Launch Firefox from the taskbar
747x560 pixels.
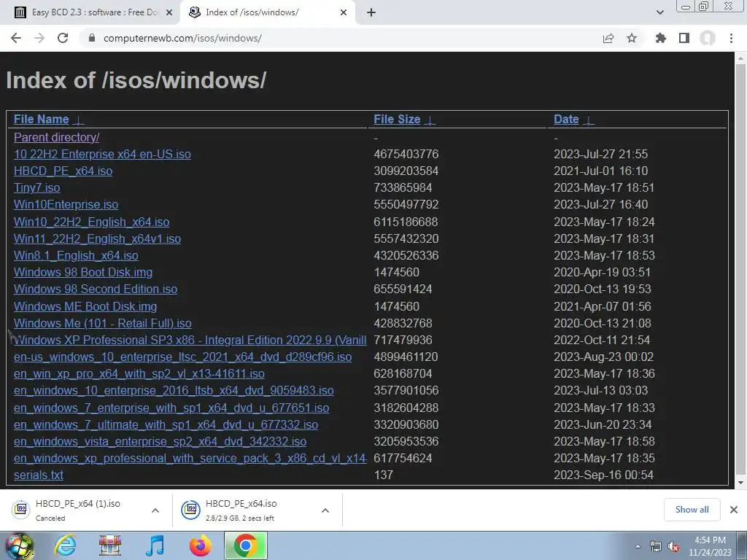coord(201,545)
